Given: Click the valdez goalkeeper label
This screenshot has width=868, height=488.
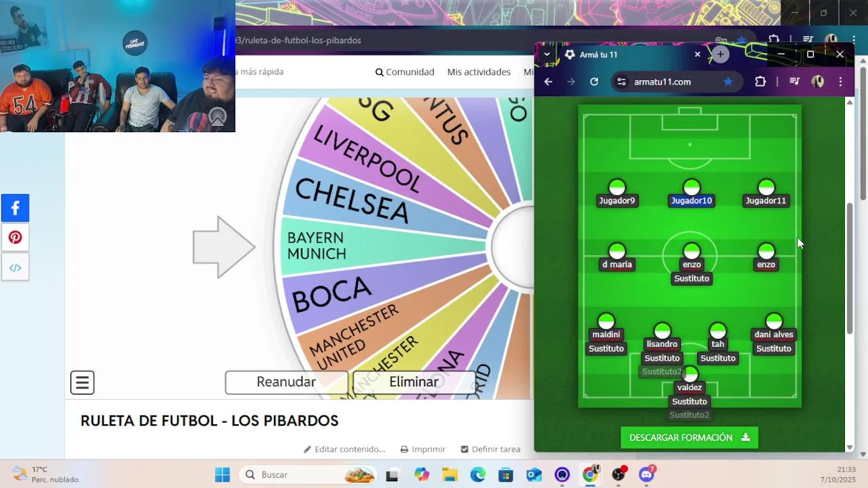Looking at the screenshot, I should tap(689, 388).
